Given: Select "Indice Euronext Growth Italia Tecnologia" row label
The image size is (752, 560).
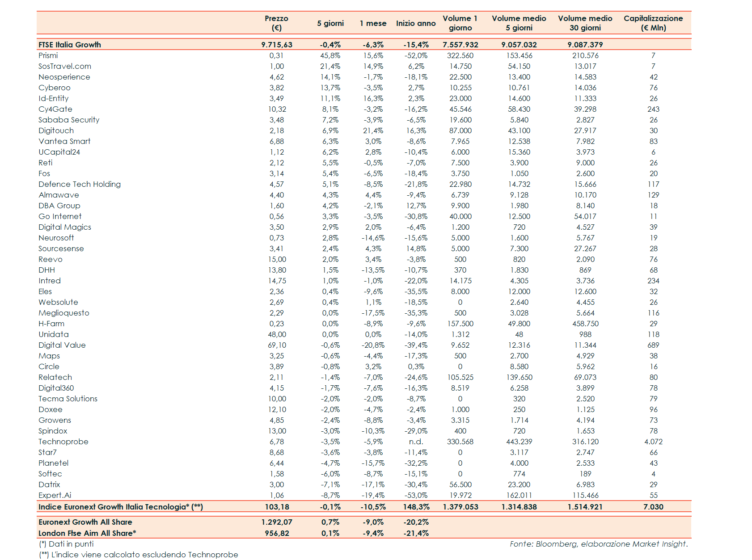Looking at the screenshot, I should [121, 507].
